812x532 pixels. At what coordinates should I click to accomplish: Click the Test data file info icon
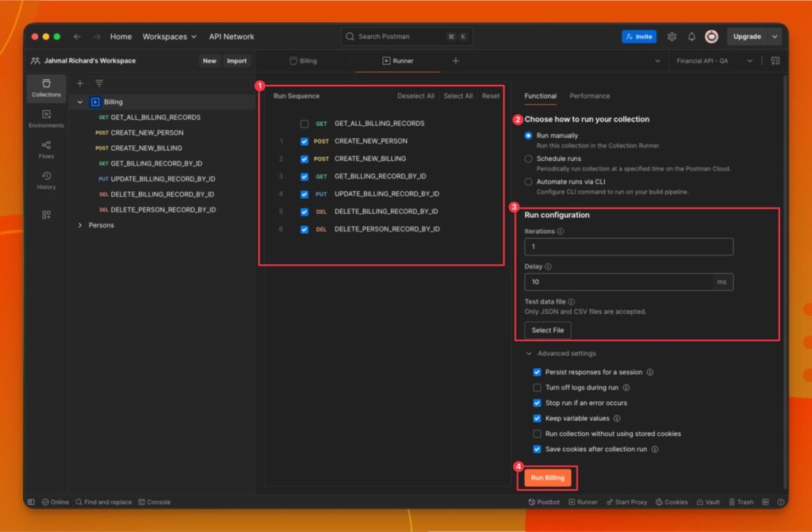click(571, 302)
